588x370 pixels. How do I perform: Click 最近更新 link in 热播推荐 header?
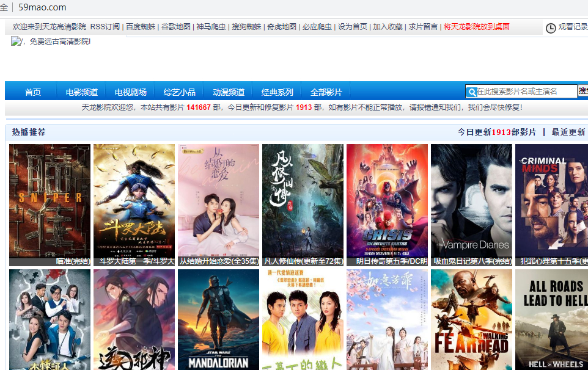(568, 132)
